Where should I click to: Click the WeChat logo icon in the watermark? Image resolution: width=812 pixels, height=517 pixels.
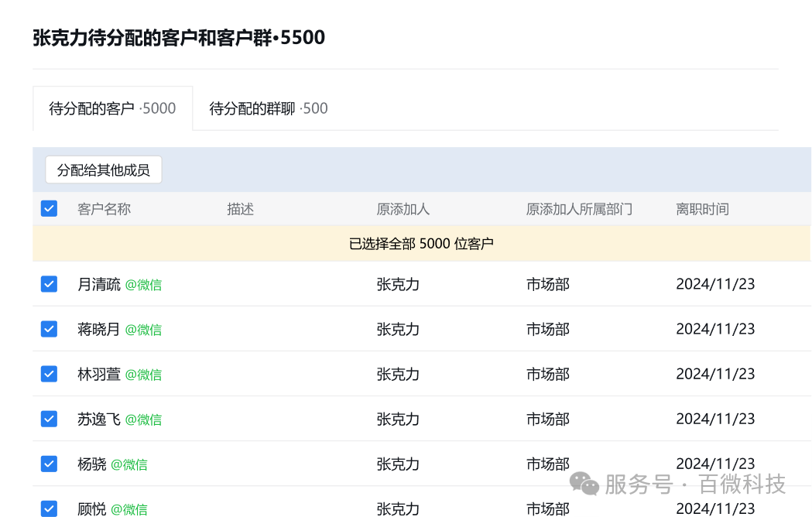click(584, 484)
